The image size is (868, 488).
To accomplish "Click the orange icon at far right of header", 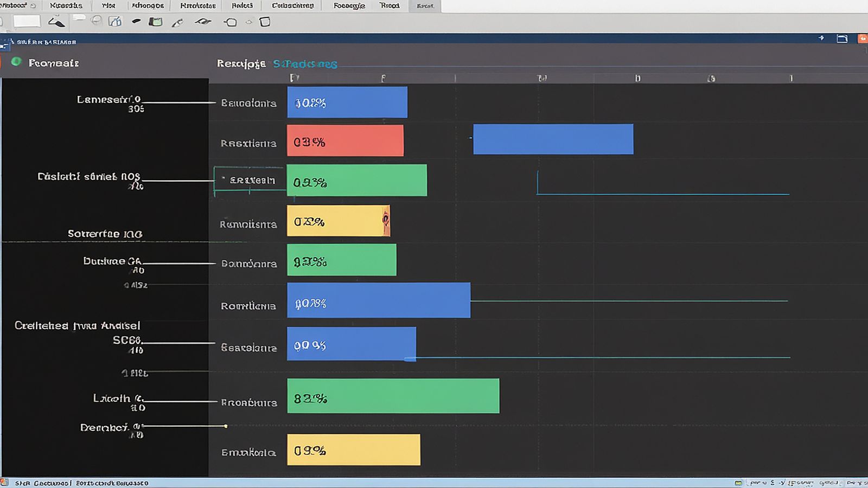I will tap(862, 38).
